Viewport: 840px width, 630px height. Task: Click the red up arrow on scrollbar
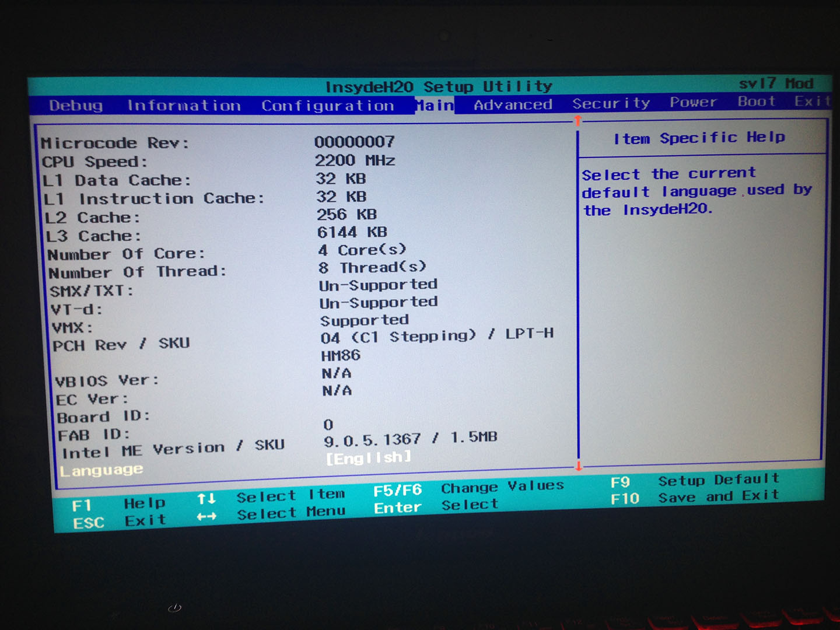577,120
